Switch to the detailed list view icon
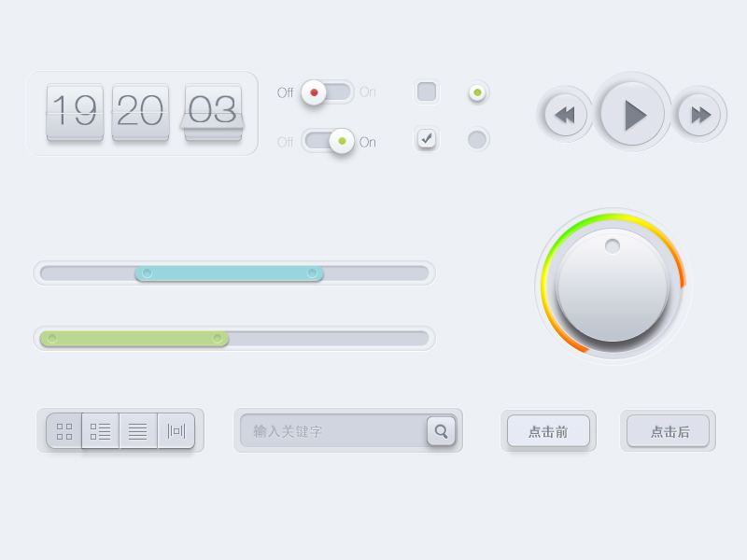747x560 pixels. [101, 431]
